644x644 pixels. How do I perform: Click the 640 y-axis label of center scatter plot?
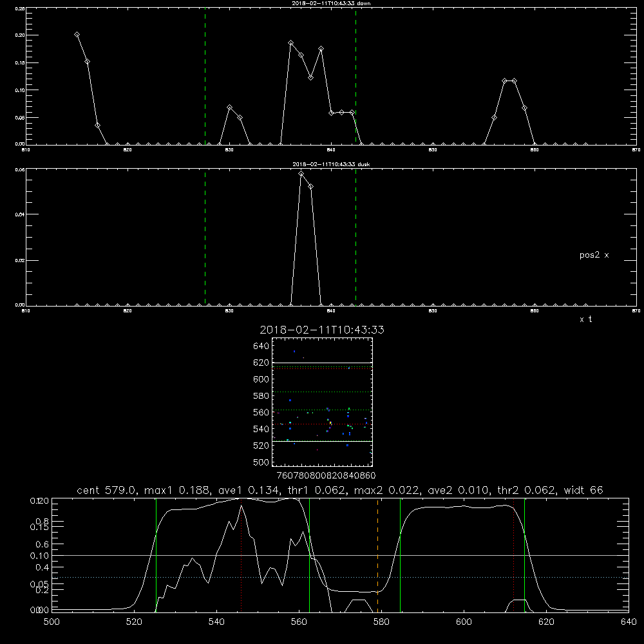click(261, 346)
